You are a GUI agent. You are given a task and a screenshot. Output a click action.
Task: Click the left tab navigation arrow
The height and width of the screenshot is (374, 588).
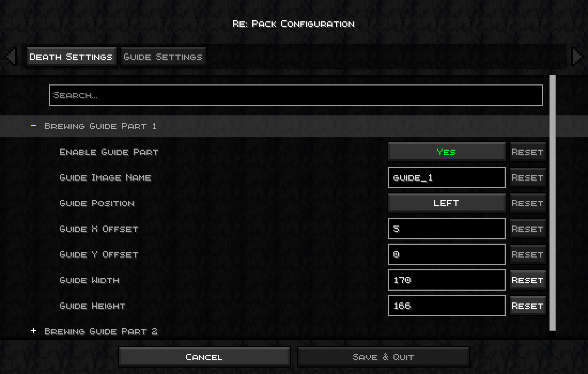[x=11, y=57]
